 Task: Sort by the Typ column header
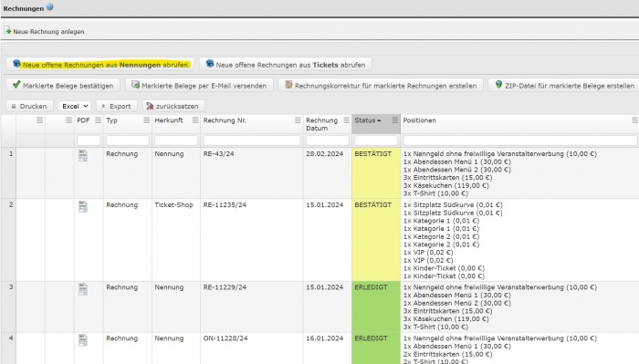pos(111,120)
